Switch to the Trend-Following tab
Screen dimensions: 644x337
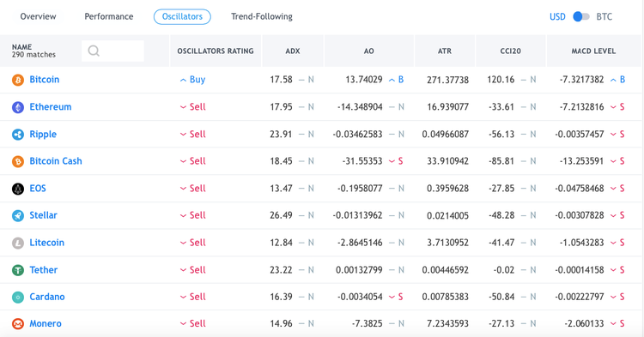point(262,16)
